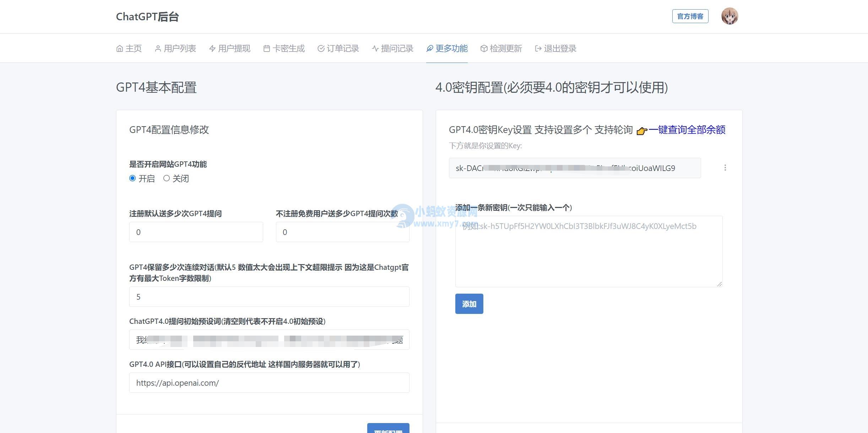The image size is (868, 433).
Task: Select the 关闭 radio option
Action: click(166, 178)
